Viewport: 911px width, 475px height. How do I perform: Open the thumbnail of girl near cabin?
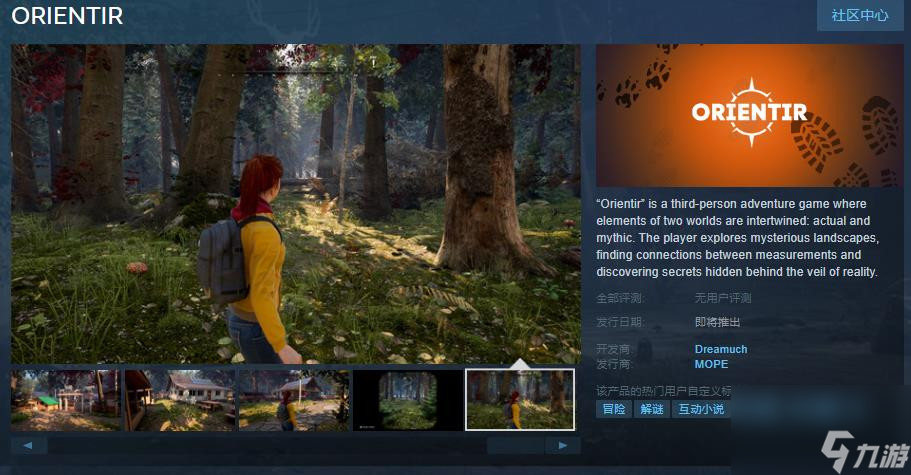pos(294,400)
